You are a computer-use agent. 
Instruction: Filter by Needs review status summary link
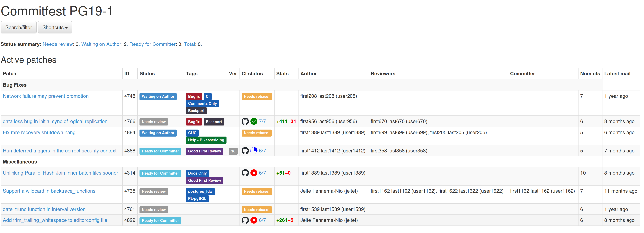click(58, 44)
